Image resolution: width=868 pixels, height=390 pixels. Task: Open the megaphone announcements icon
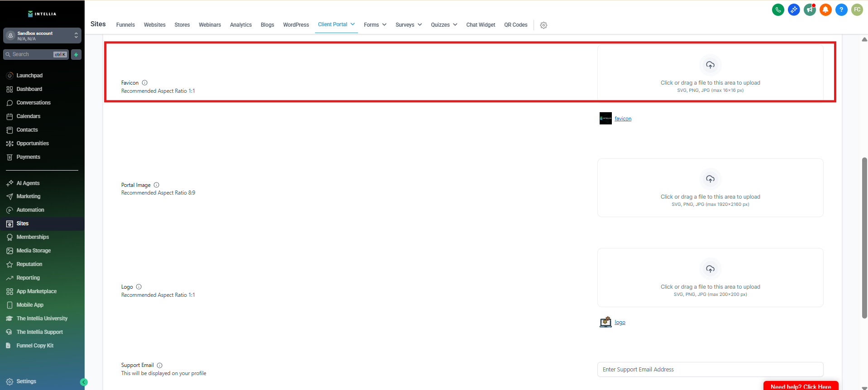click(x=810, y=10)
